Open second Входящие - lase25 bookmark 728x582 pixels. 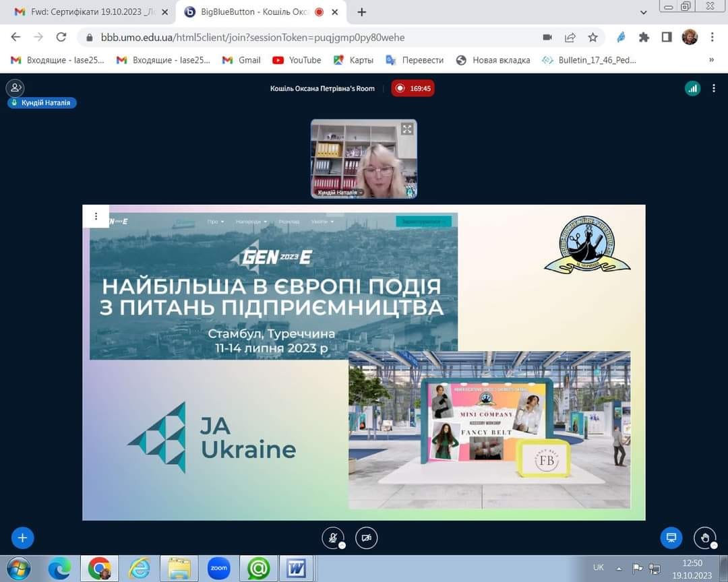[x=163, y=60]
